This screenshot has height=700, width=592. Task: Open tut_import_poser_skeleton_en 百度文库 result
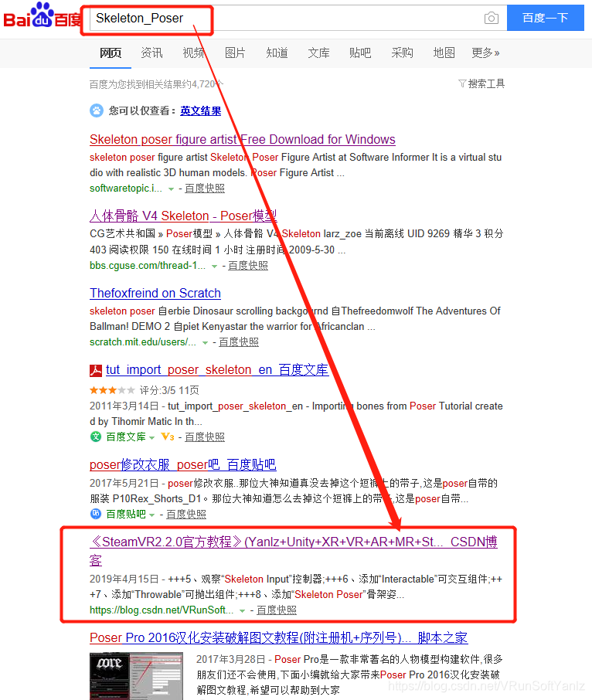tap(217, 369)
